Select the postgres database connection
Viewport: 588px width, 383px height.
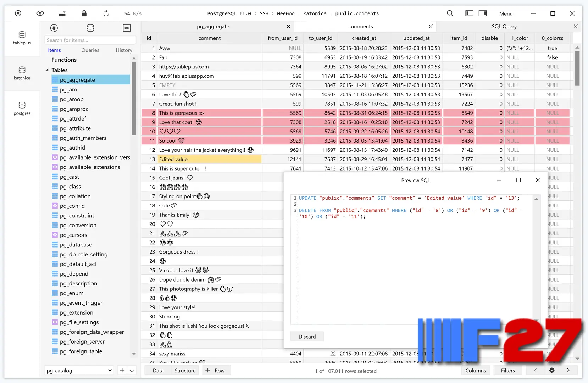tap(22, 109)
